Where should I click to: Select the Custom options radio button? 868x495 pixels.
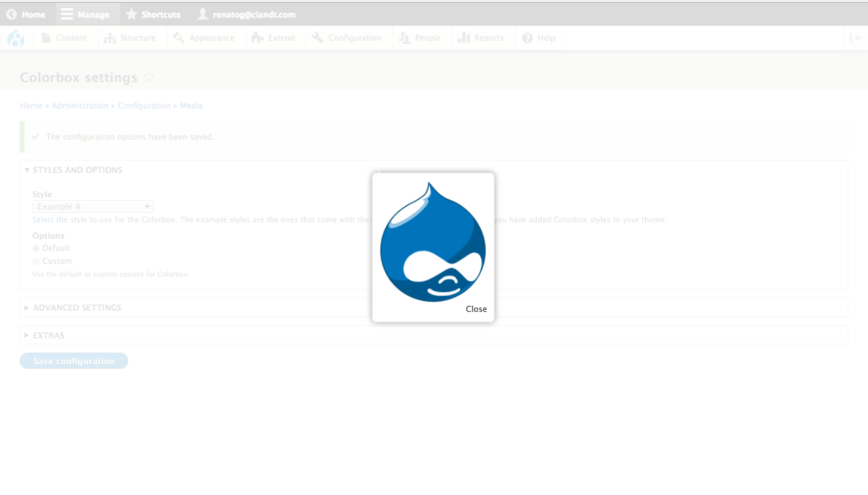pyautogui.click(x=36, y=261)
